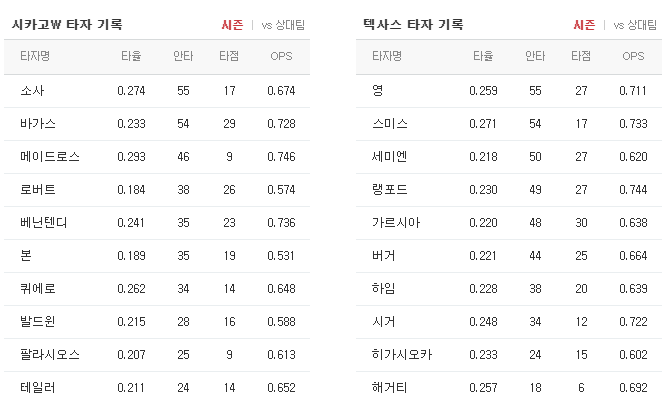Click the 타율 column header in 시카고W table
The width and height of the screenshot is (664, 414).
pyautogui.click(x=131, y=56)
